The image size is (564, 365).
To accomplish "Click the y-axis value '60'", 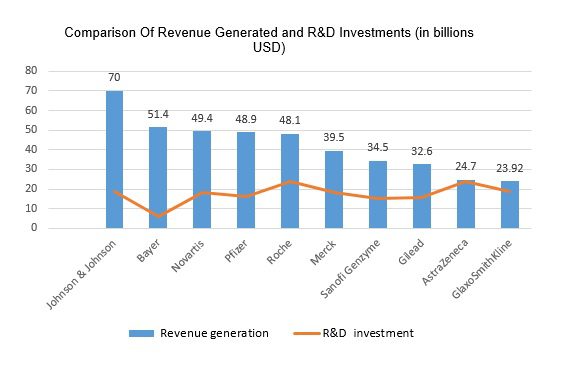I will pos(32,110).
